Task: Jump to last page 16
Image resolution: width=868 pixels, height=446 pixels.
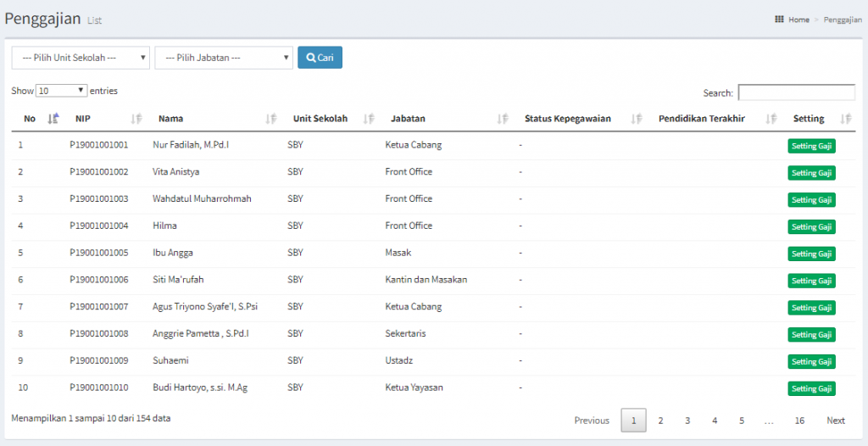Action: (x=799, y=421)
